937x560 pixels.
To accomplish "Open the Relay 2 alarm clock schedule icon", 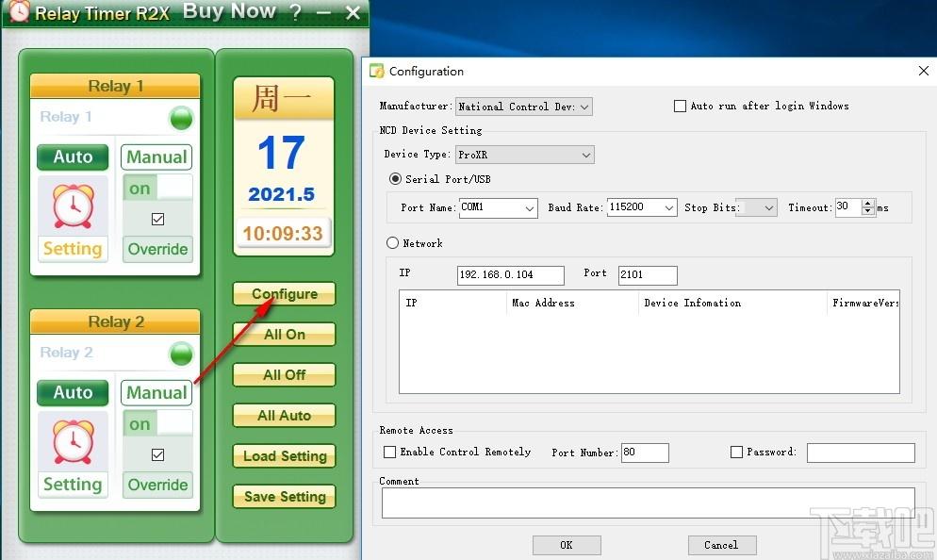I will click(73, 442).
